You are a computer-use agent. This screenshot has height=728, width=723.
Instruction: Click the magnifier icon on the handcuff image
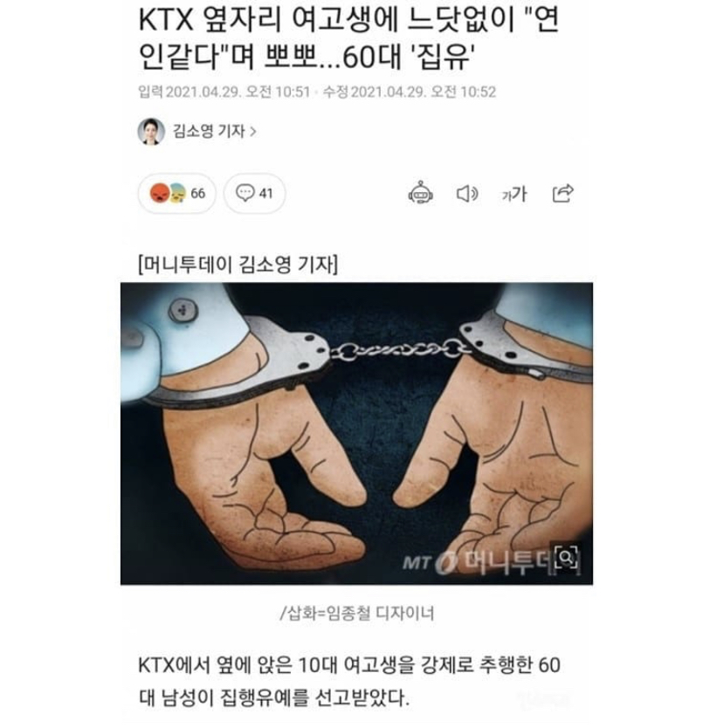(x=566, y=557)
